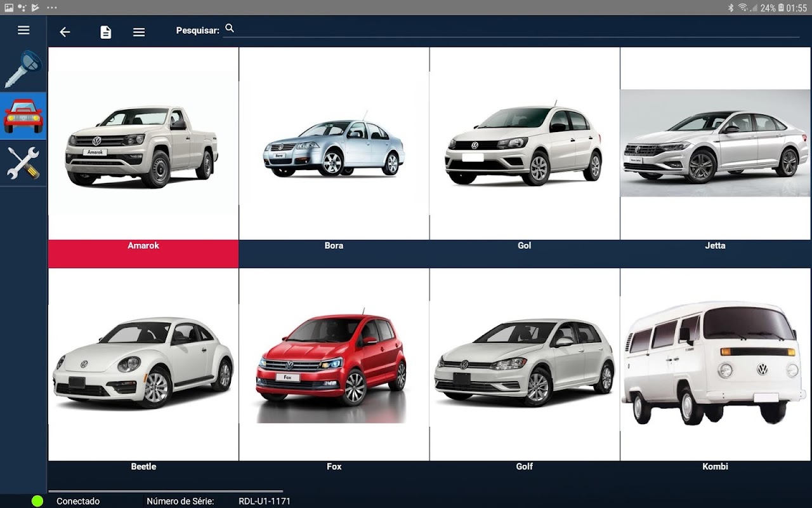The width and height of the screenshot is (812, 508).
Task: Click the Golf label
Action: (x=525, y=467)
